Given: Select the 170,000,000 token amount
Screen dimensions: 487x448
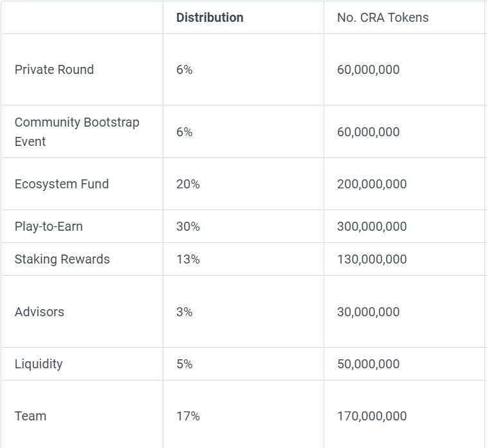Looking at the screenshot, I should coord(372,416).
